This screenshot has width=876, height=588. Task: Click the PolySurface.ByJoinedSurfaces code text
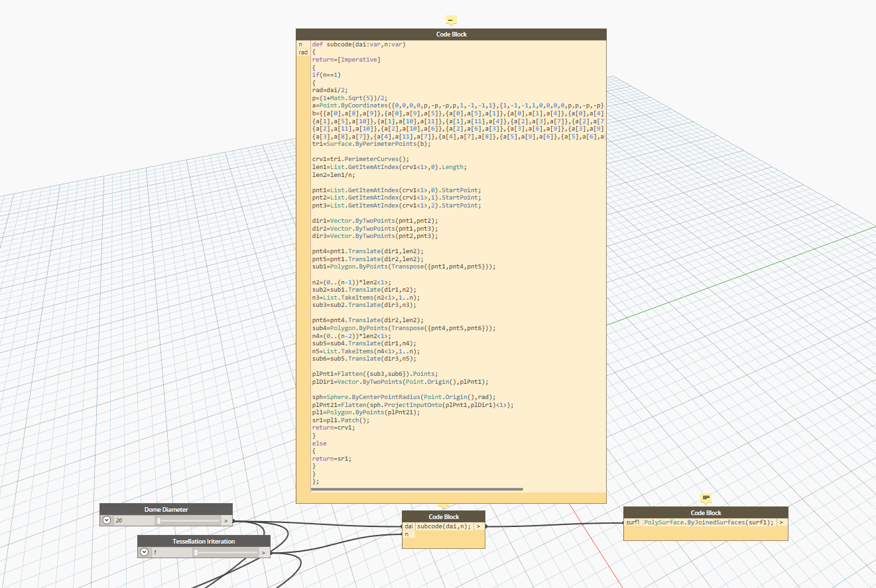(x=708, y=522)
